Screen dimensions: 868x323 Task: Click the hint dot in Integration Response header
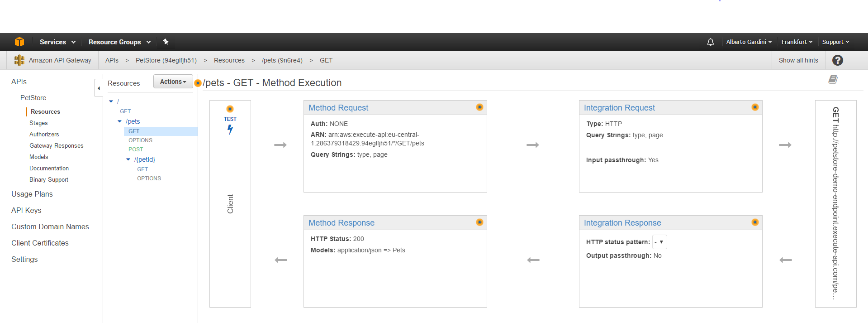[x=754, y=222]
